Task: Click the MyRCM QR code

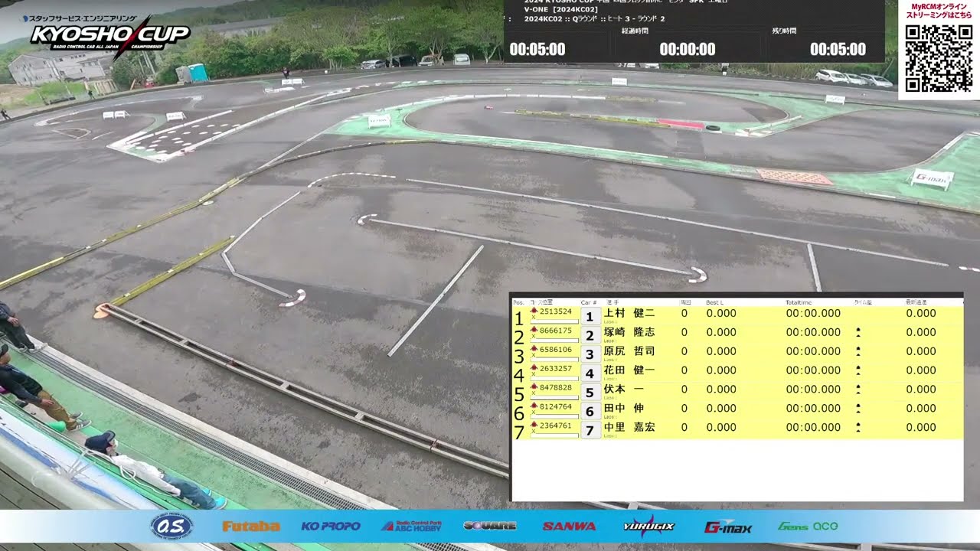Action: 938,58
